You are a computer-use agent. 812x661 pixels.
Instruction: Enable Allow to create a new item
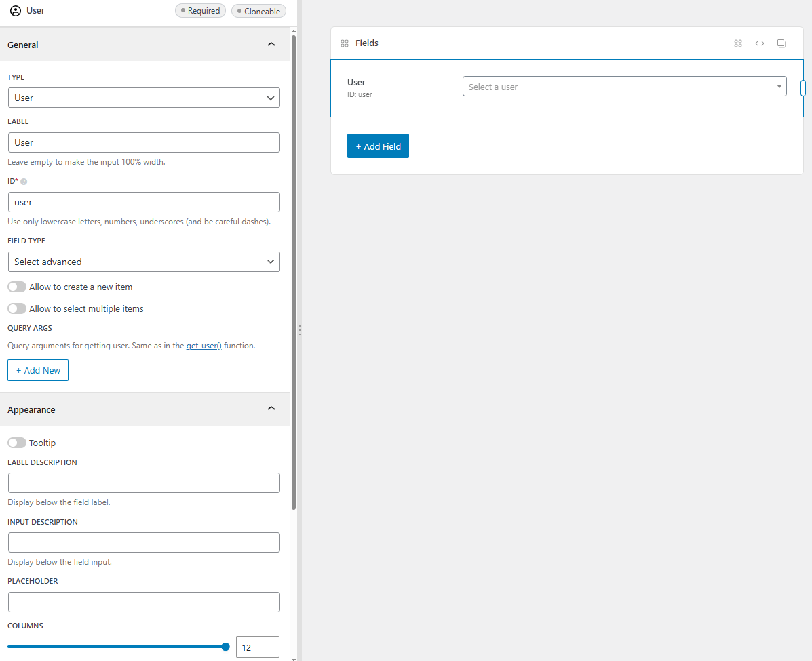click(17, 287)
